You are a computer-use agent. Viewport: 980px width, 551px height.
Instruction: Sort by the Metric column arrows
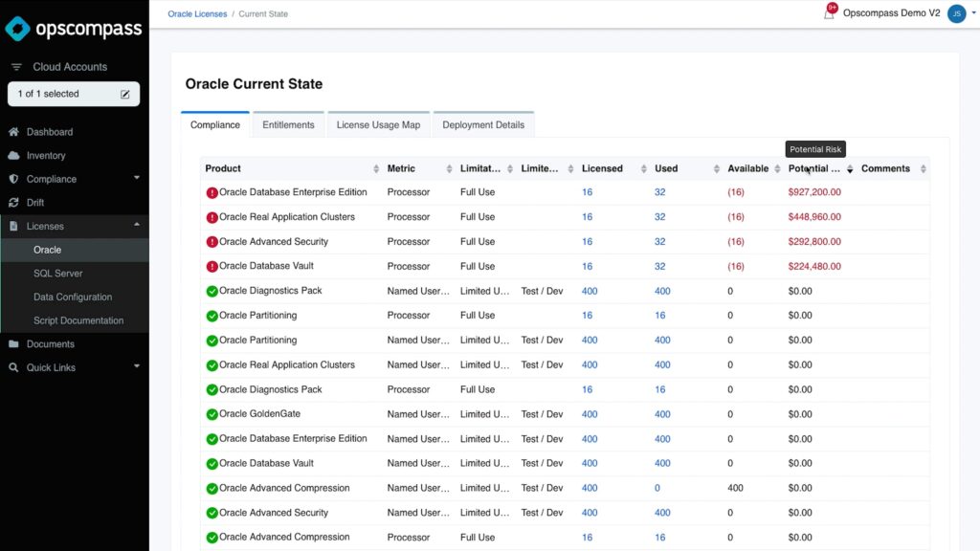pyautogui.click(x=450, y=168)
